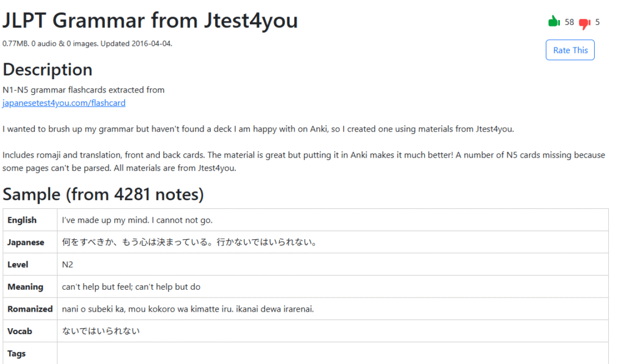Click the green thumbs-up icon
The image size is (624, 364).
coord(554,21)
